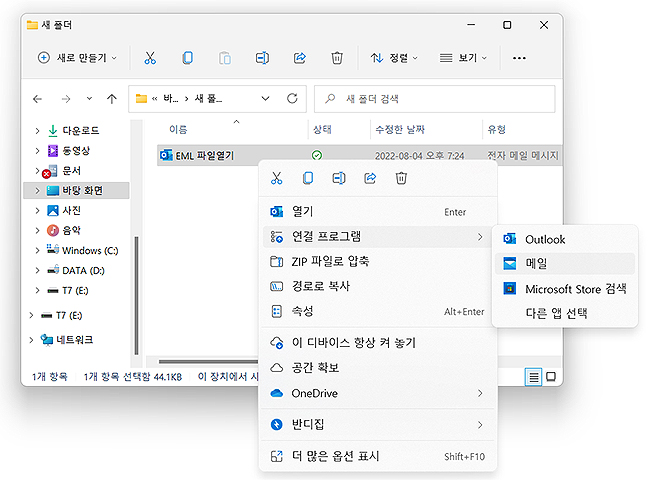Choose 경로로 복사

378,286
